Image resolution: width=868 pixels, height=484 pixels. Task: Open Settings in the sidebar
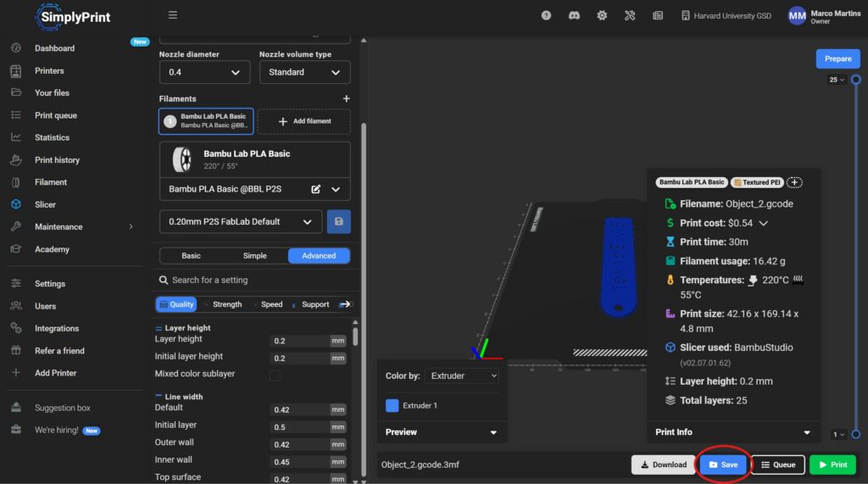50,283
